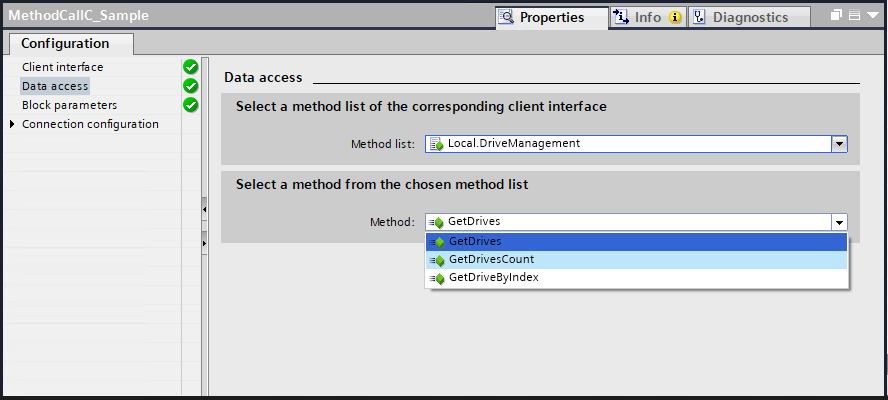Click green checkmark next to Data access
This screenshot has height=400, width=888.
[190, 86]
